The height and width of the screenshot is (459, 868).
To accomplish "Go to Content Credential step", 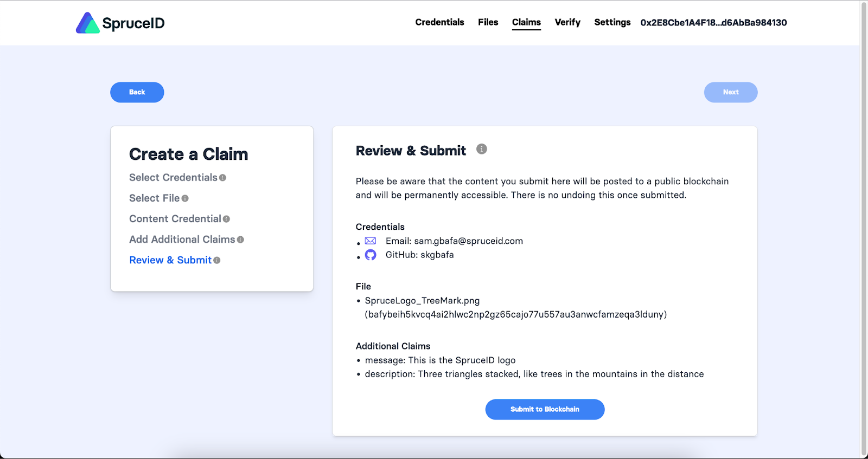I will [x=175, y=219].
